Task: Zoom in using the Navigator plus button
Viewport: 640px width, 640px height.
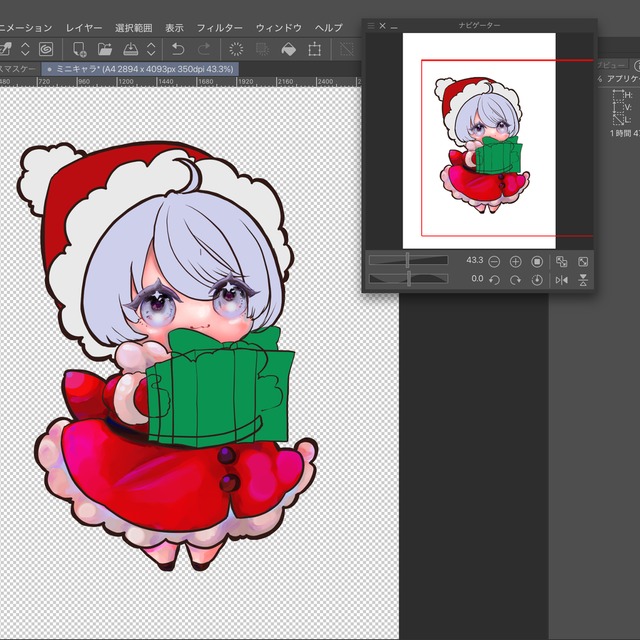Action: [516, 261]
